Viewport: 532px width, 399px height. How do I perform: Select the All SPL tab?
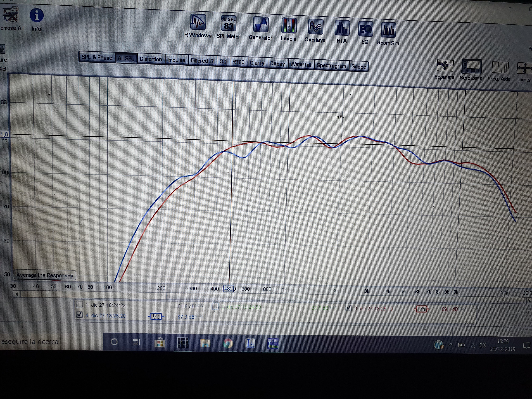(x=126, y=58)
